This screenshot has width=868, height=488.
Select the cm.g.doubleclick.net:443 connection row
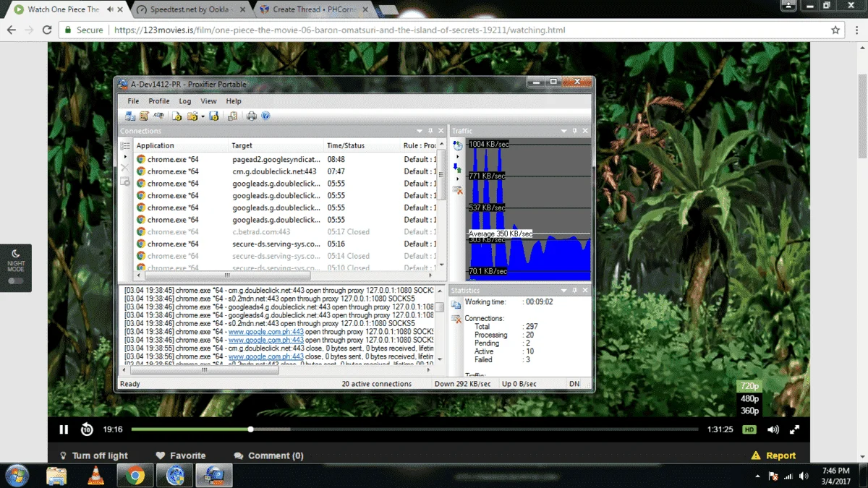click(286, 171)
